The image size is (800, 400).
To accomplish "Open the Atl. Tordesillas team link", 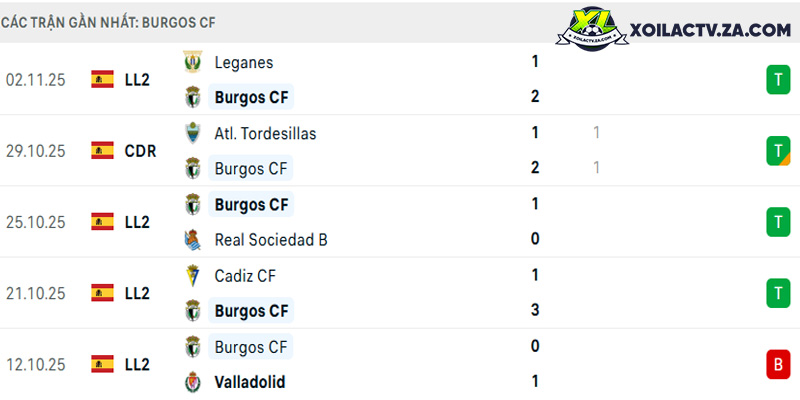I will 265,134.
